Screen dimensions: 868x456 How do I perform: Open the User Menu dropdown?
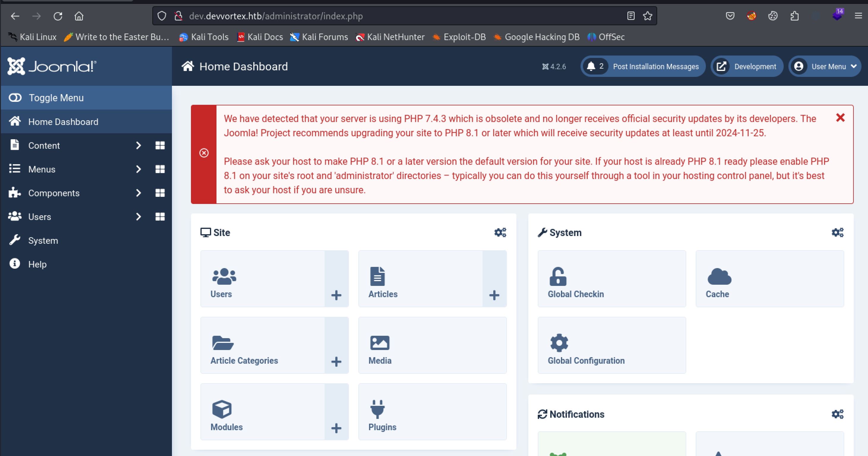[825, 66]
